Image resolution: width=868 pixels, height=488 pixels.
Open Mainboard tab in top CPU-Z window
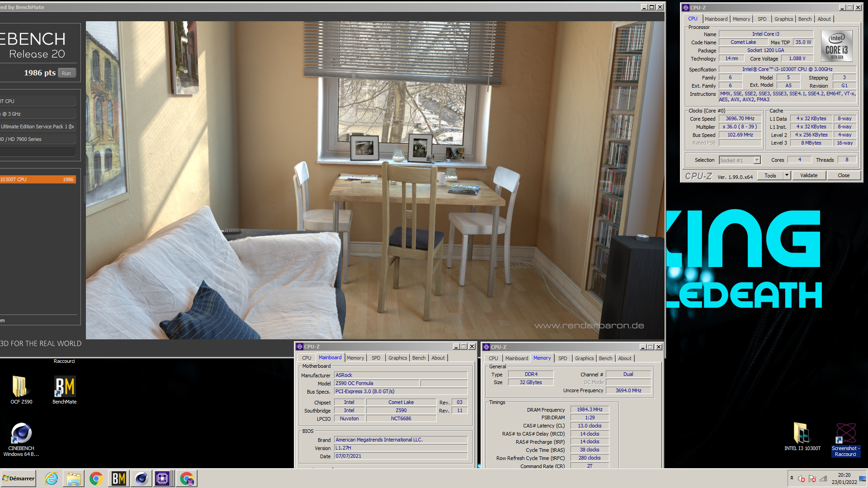[x=716, y=19]
